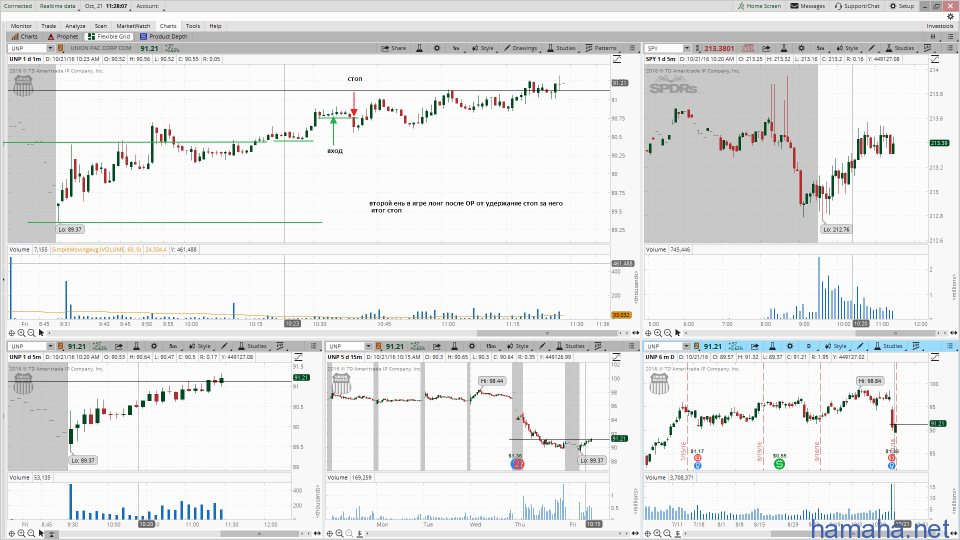This screenshot has width=960, height=540.
Task: Open the Studies button on the SPY chart
Action: coord(900,48)
